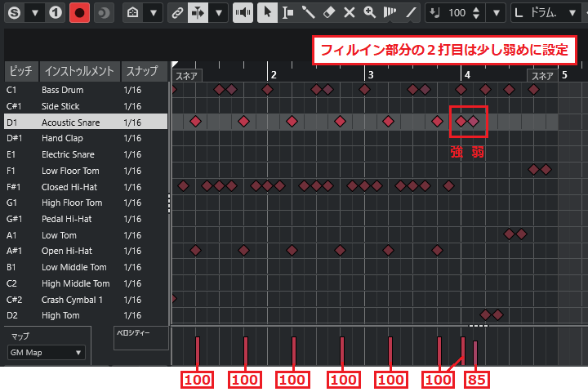588x392 pixels.
Task: Click the スネア part label near bar 5
Action: pyautogui.click(x=542, y=76)
